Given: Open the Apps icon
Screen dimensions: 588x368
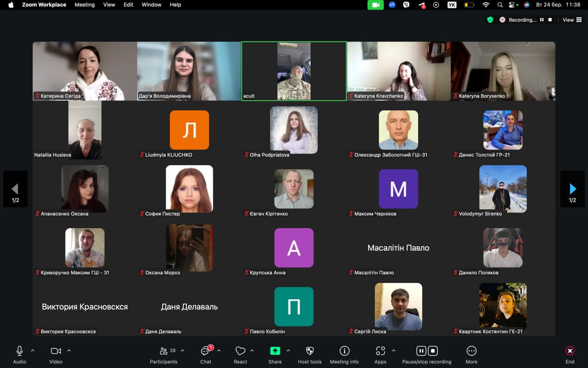Looking at the screenshot, I should pos(380,351).
